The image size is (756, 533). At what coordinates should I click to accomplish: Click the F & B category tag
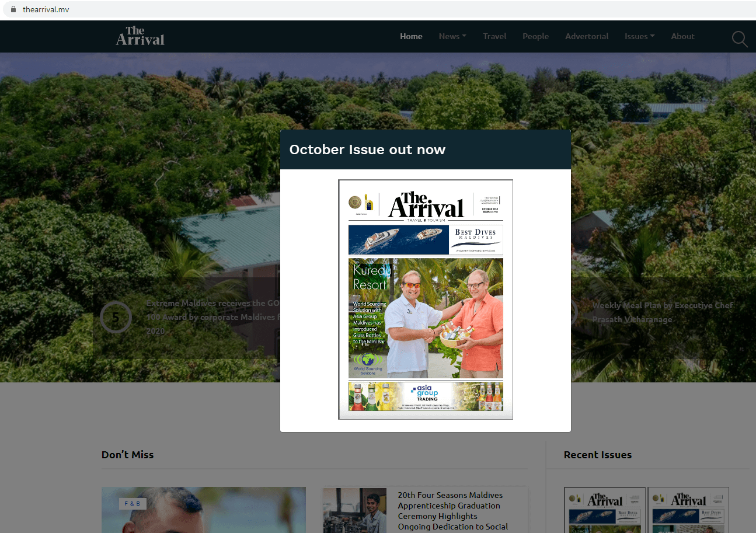tap(133, 503)
